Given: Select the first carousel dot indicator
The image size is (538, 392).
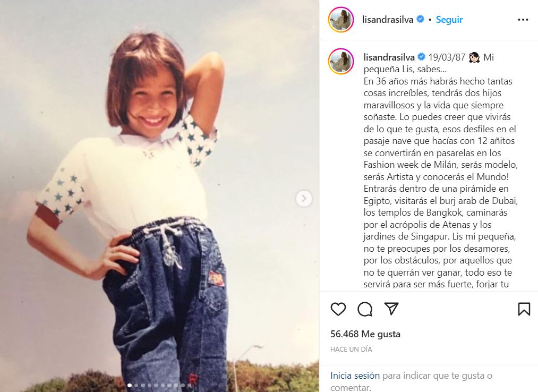Looking at the screenshot, I should pyautogui.click(x=130, y=386).
